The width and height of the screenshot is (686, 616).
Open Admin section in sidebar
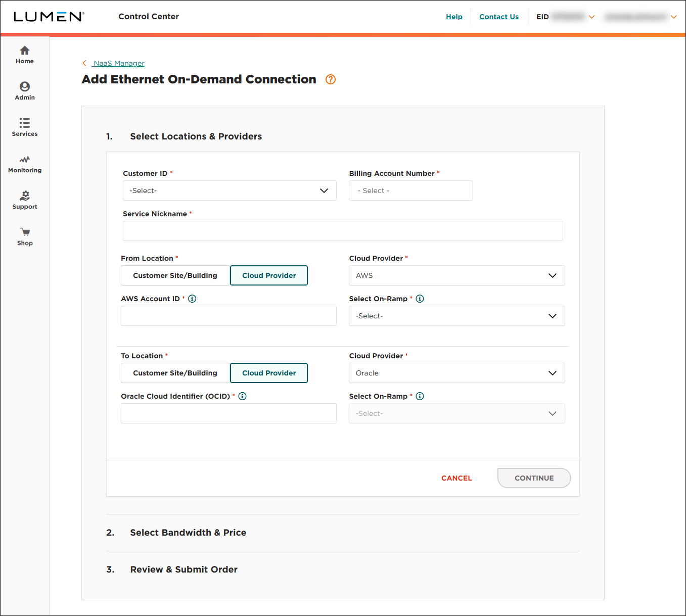point(25,91)
